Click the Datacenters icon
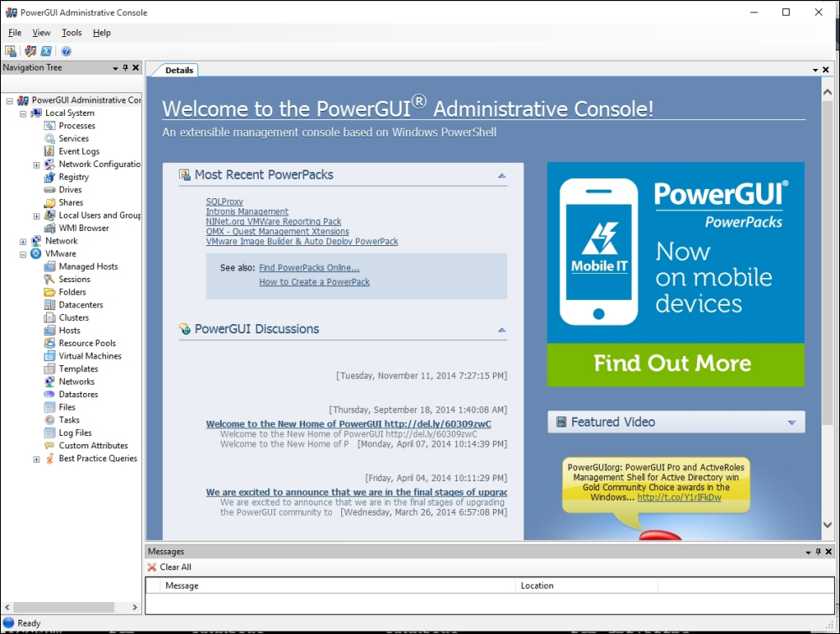 tap(50, 305)
